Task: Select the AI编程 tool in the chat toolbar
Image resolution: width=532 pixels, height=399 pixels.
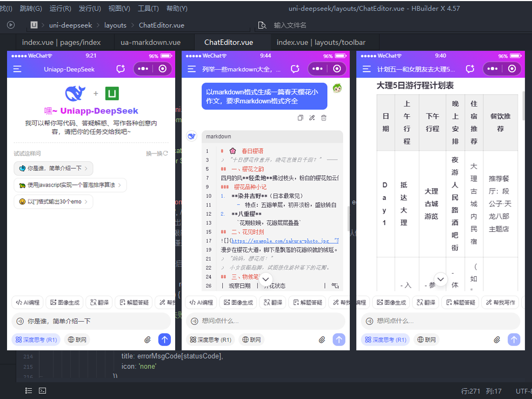Action: pos(27,302)
